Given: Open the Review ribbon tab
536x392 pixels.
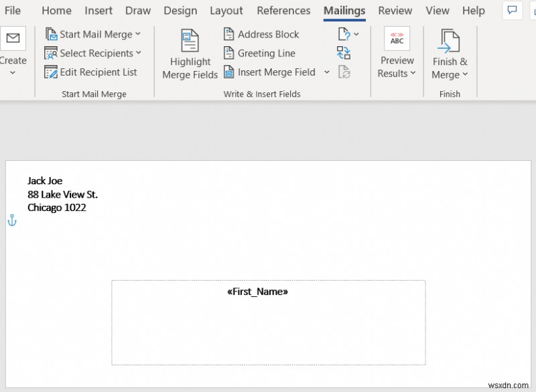Looking at the screenshot, I should click(x=395, y=11).
